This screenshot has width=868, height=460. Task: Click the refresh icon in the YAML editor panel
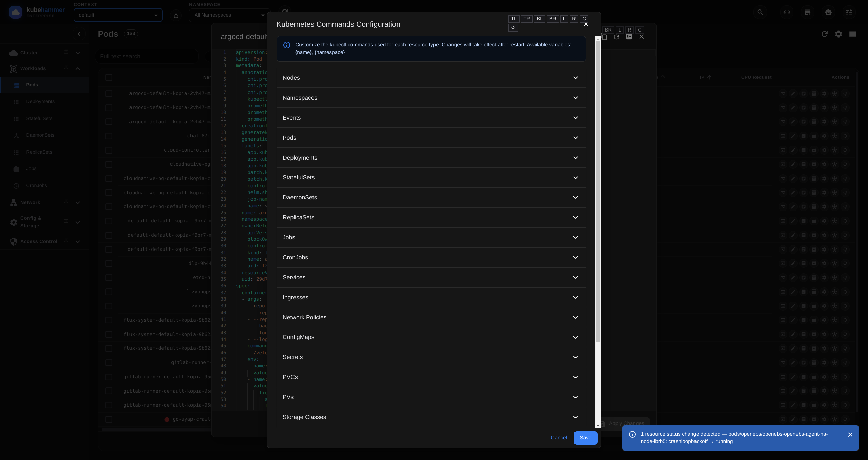tap(617, 37)
